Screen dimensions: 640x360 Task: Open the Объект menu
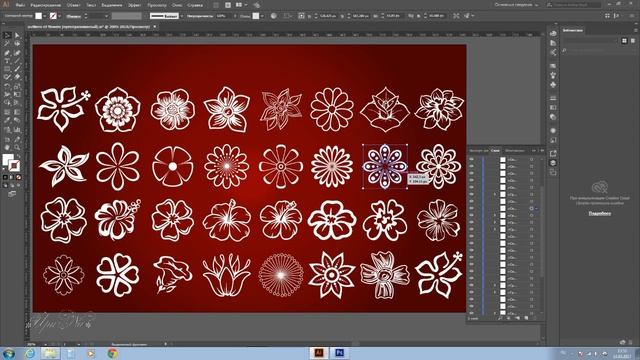[73, 5]
